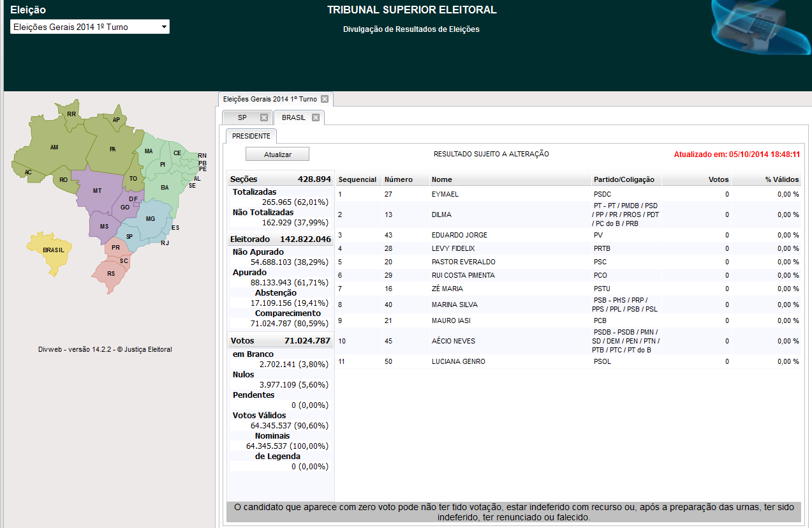
Task: Close the SP tab with its X icon
Action: [x=263, y=117]
